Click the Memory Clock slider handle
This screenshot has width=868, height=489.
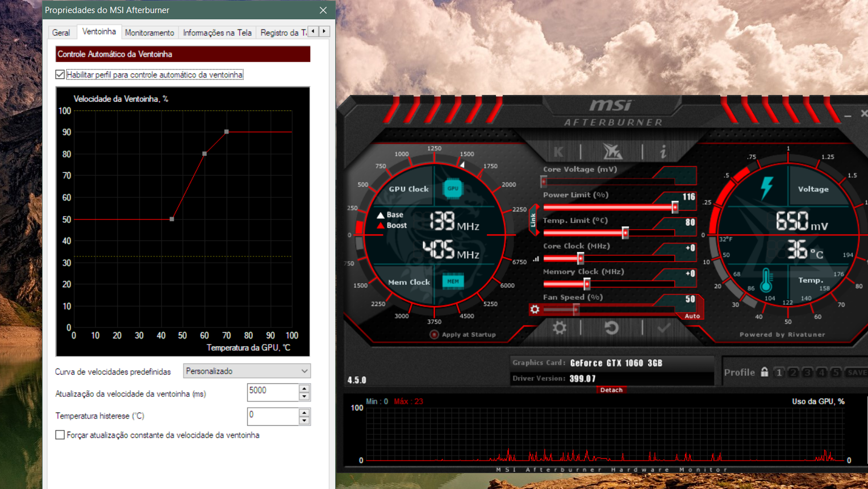[x=587, y=284]
